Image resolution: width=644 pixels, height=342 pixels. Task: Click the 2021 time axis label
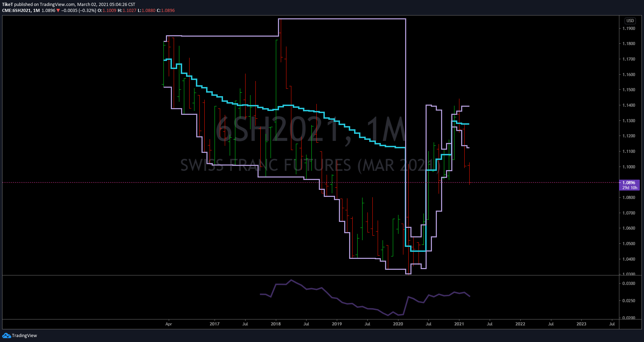tap(459, 324)
